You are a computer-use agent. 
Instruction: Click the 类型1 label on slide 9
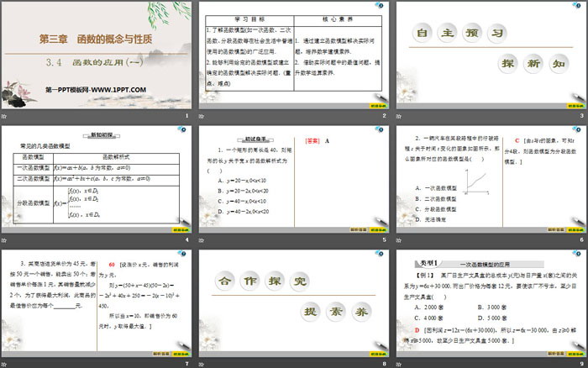click(x=429, y=263)
